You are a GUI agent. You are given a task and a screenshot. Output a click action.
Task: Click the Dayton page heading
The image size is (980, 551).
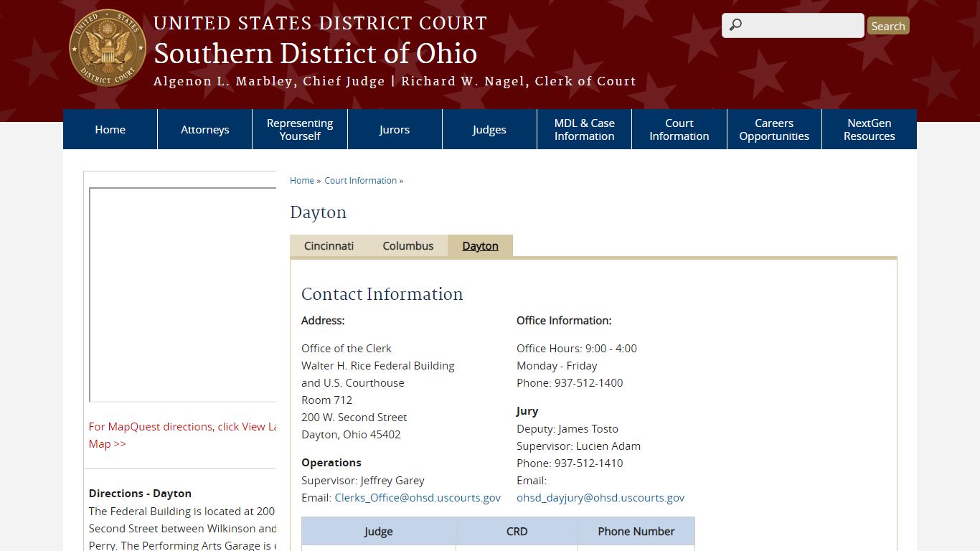coord(318,212)
